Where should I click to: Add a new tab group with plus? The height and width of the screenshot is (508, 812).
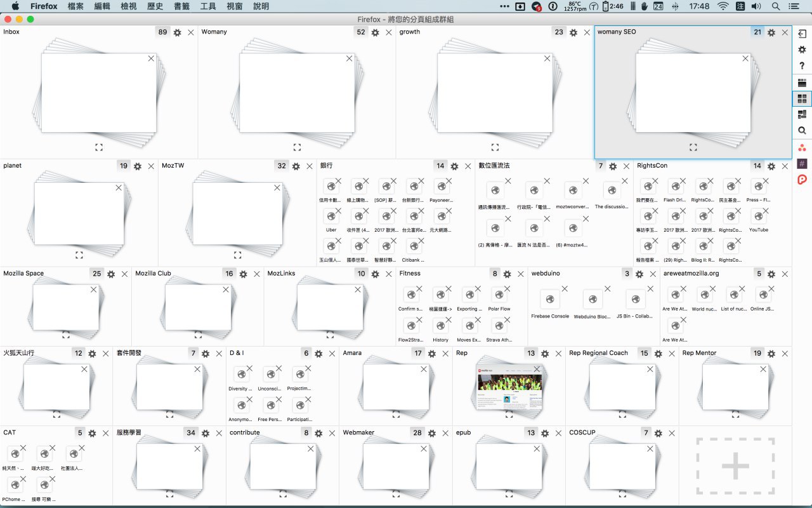pos(735,466)
